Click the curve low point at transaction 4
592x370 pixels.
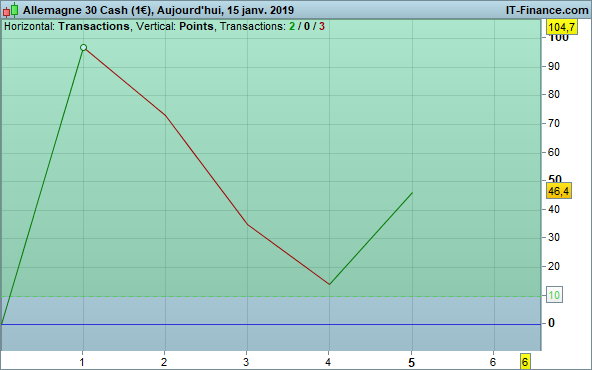(330, 284)
